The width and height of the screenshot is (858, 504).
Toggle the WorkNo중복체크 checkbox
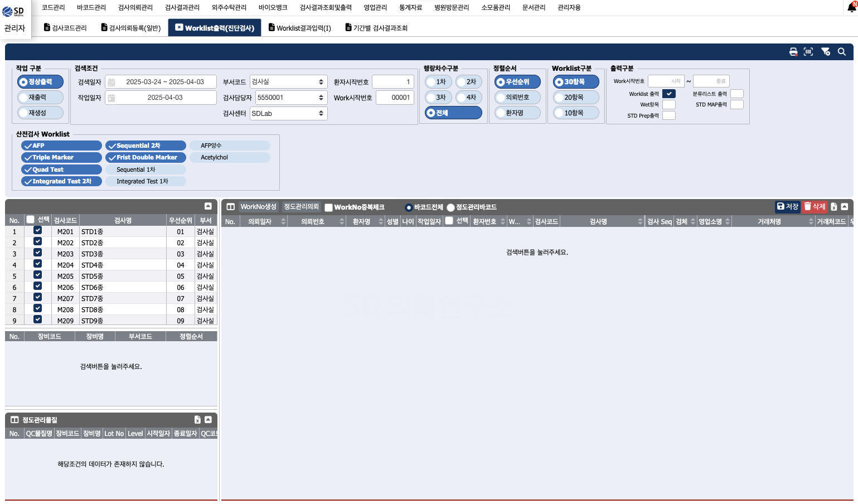coord(329,207)
